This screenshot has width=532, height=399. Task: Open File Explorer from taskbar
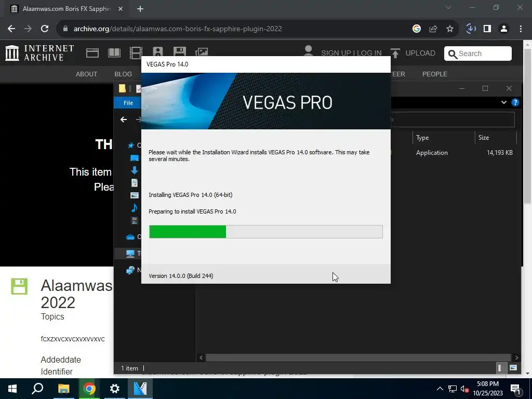point(63,389)
